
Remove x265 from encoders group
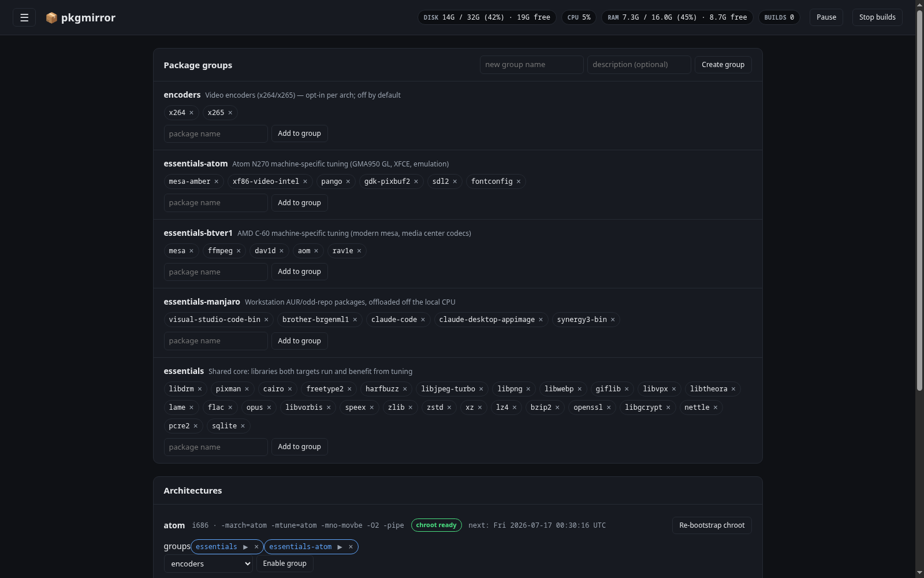[x=230, y=113]
